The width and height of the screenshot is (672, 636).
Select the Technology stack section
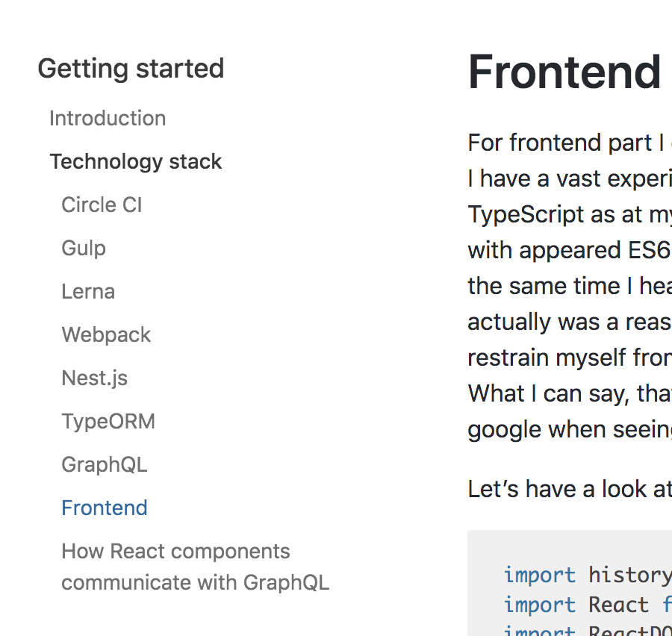(x=136, y=161)
